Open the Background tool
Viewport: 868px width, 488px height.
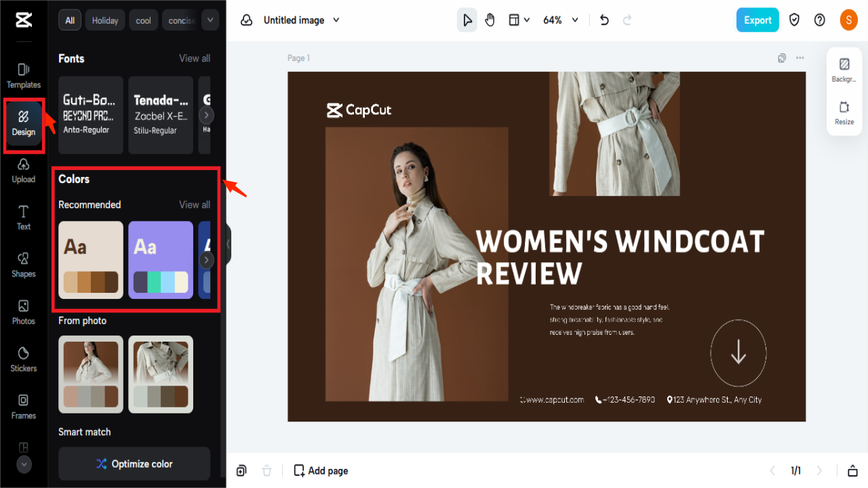coord(844,70)
